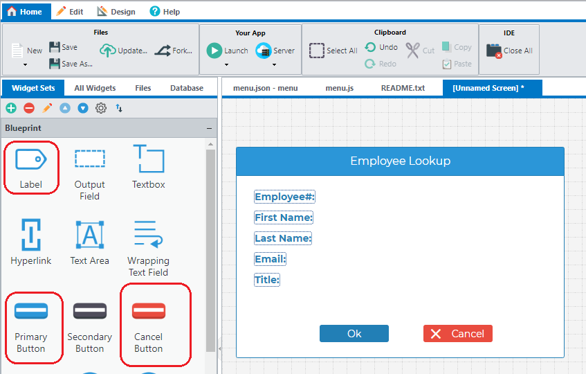The image size is (586, 374).
Task: Switch to the Widget Sets tab
Action: 33,88
